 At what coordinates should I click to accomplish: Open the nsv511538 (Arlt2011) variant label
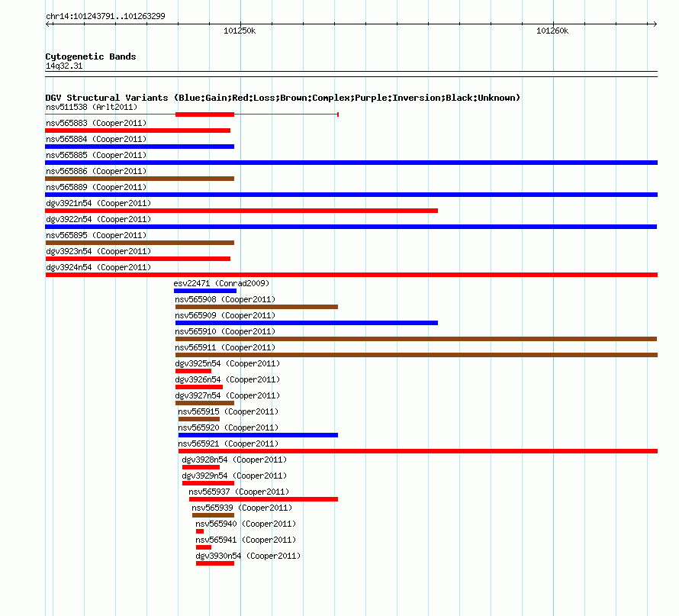point(92,107)
